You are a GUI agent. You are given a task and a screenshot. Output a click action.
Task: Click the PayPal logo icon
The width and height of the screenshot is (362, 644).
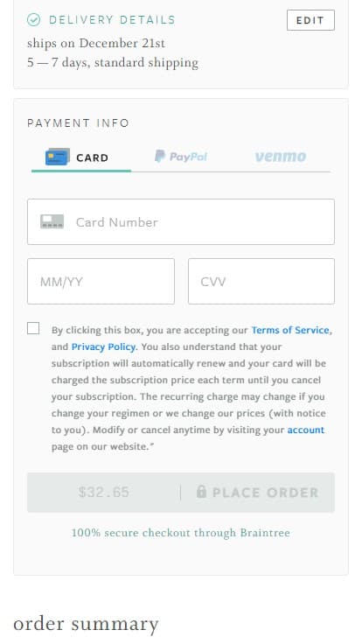pyautogui.click(x=160, y=156)
